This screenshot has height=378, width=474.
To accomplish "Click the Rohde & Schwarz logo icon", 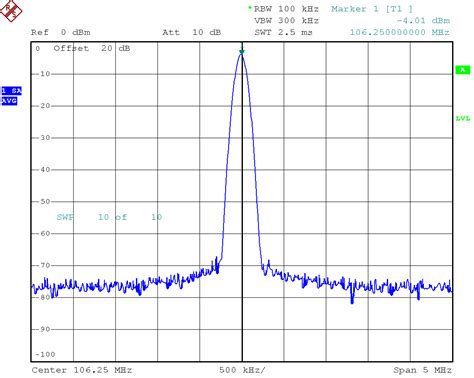I will [x=11, y=11].
